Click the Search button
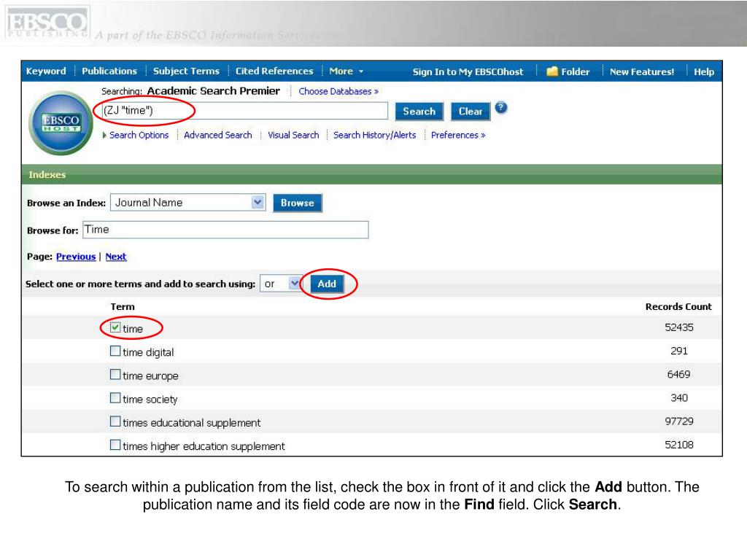Image resolution: width=747 pixels, height=560 pixels. 419,112
